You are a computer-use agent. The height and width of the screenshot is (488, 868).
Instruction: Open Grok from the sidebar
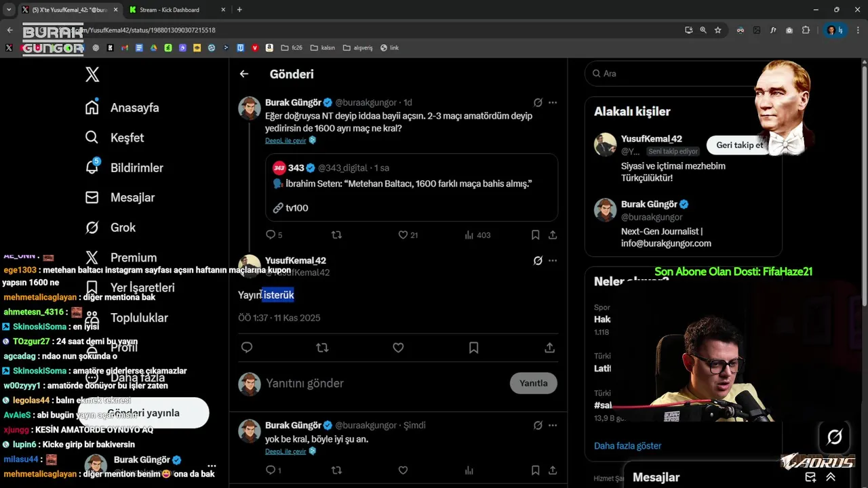(x=111, y=228)
